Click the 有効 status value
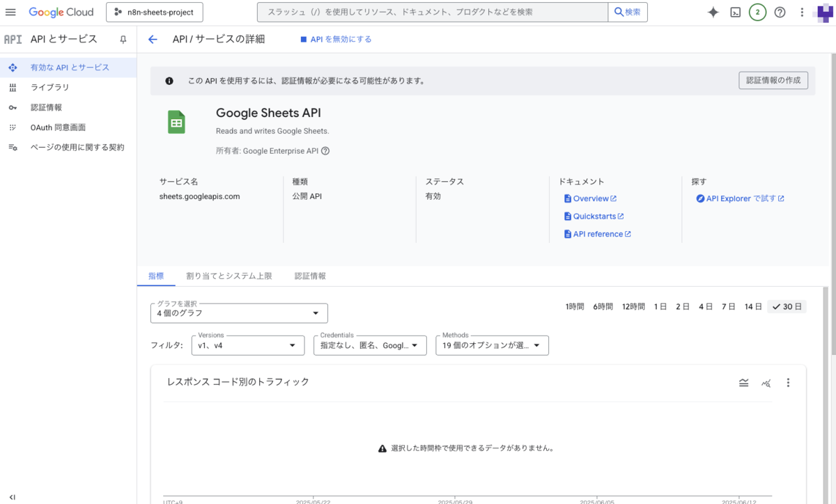The width and height of the screenshot is (836, 504). pyautogui.click(x=433, y=196)
